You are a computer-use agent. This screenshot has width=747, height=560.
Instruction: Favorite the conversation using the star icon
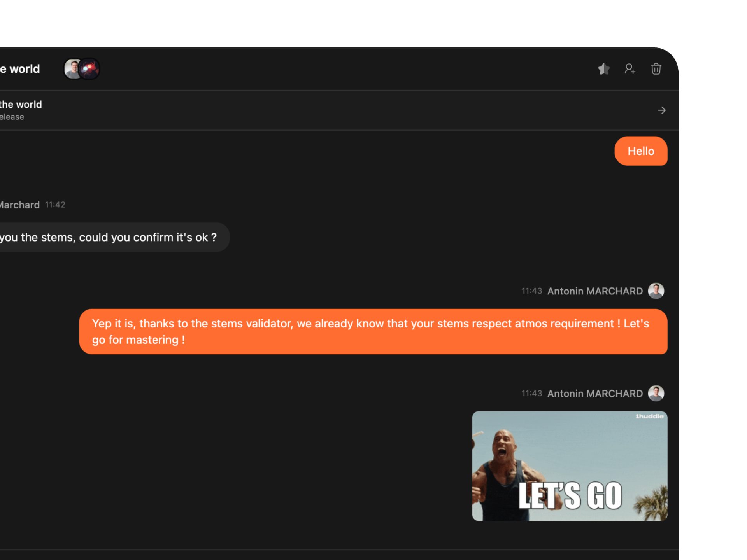click(604, 69)
